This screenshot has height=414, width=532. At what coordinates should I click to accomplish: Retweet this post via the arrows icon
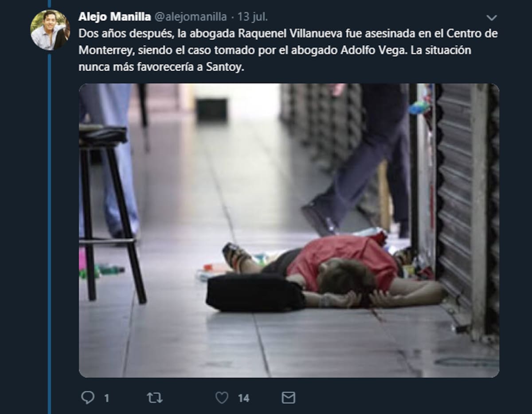[x=155, y=398]
